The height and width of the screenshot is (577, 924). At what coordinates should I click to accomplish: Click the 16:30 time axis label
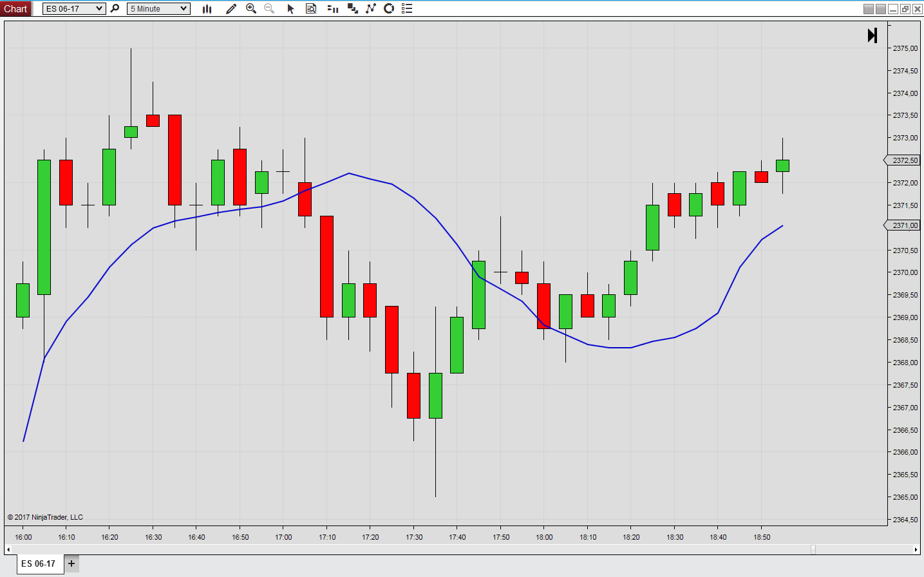tap(153, 537)
